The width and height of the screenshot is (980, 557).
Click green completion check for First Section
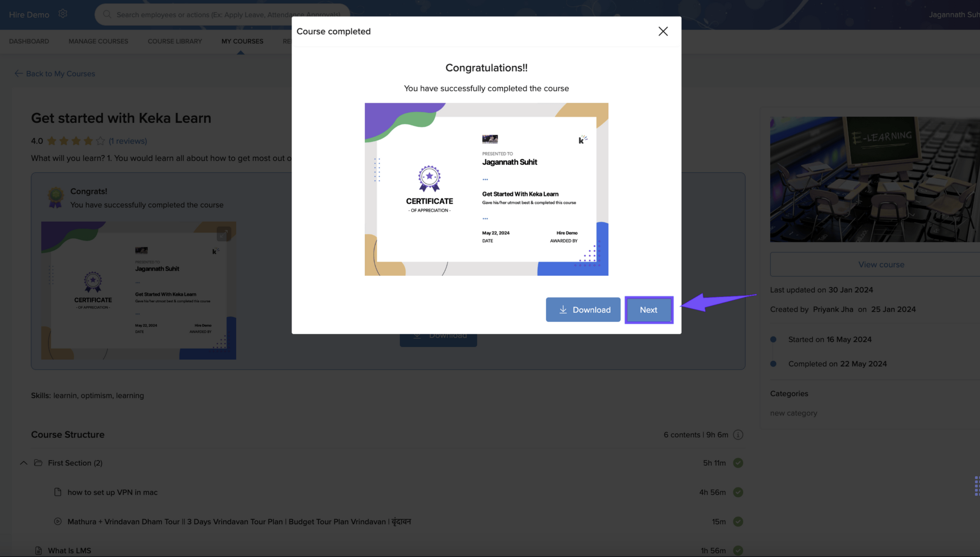(738, 463)
